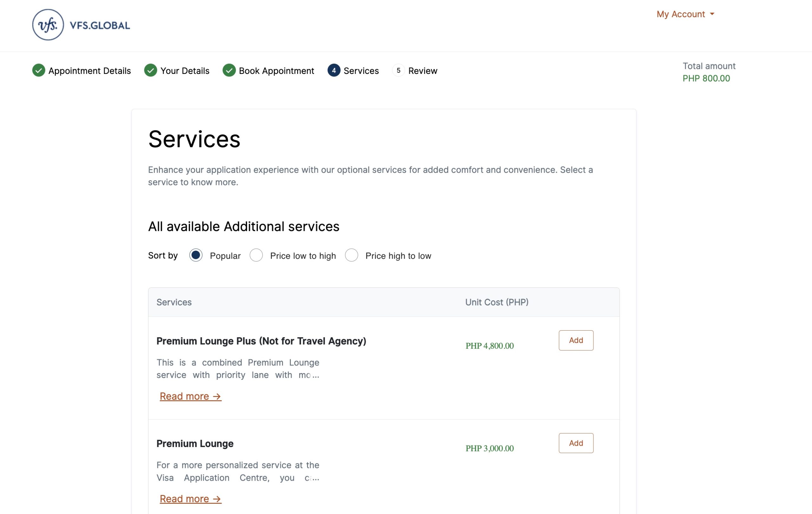Click the My Account caret arrow
This screenshot has width=812, height=514.
click(x=712, y=14)
